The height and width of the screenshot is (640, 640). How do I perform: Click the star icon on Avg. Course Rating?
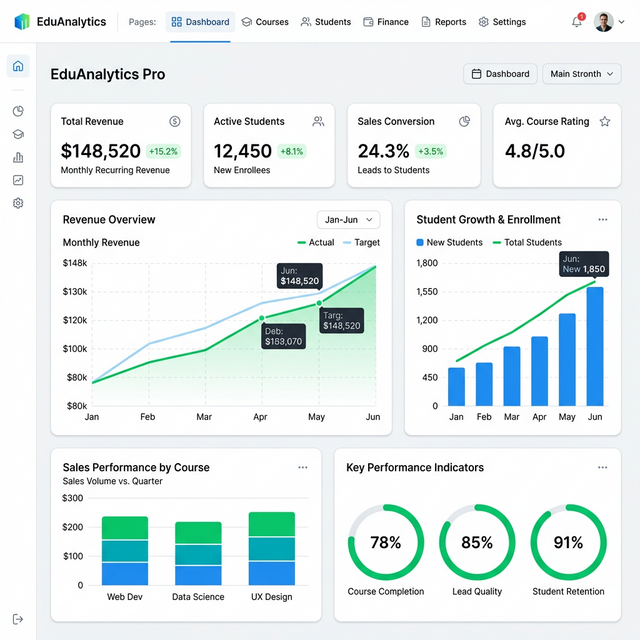click(604, 122)
